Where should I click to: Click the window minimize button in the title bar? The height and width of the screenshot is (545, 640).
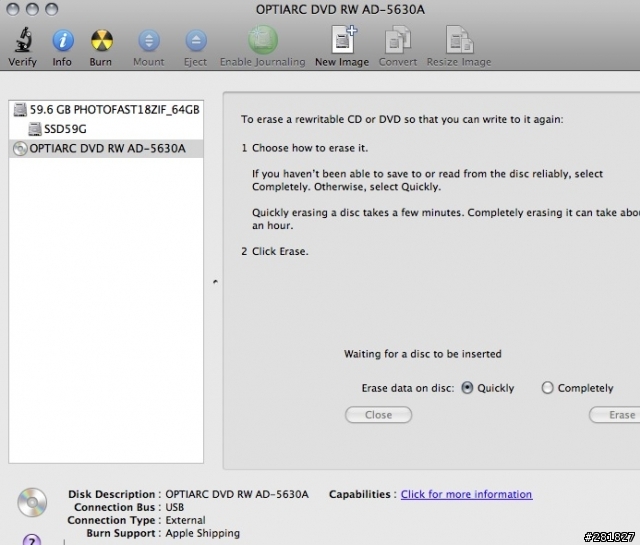click(32, 9)
